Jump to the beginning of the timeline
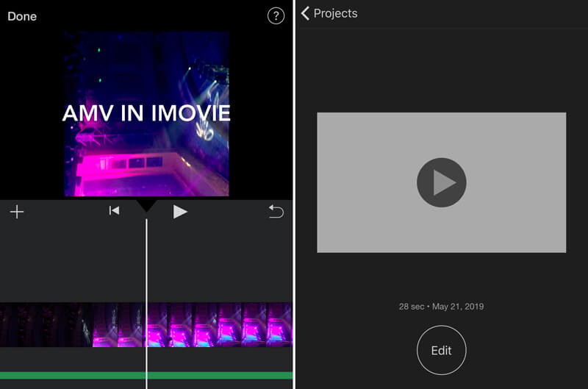Image resolution: width=588 pixels, height=389 pixels. click(x=114, y=211)
